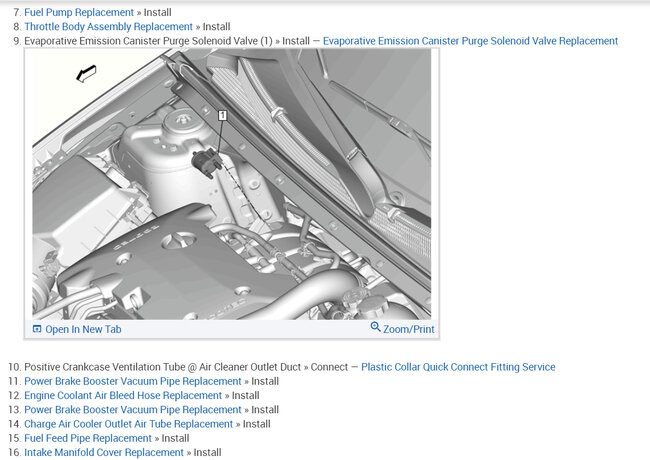650x460 pixels.
Task: Click the engine compartment diagram image
Action: 231,184
